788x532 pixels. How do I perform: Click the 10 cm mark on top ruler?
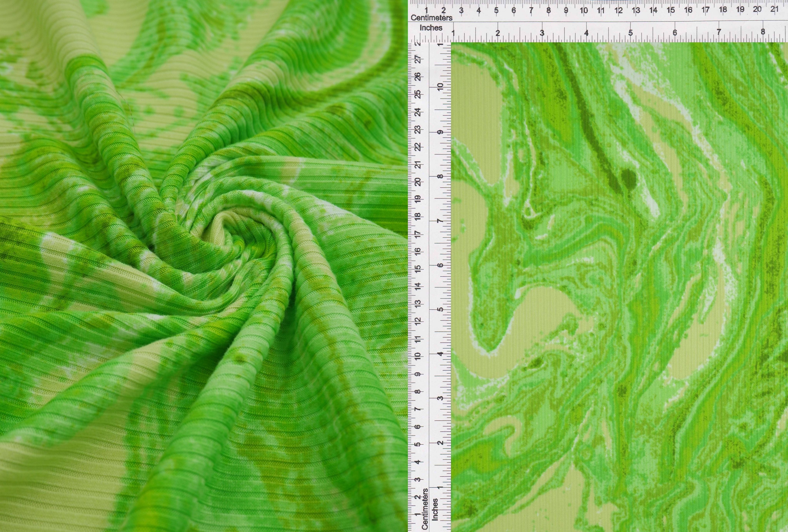point(583,11)
